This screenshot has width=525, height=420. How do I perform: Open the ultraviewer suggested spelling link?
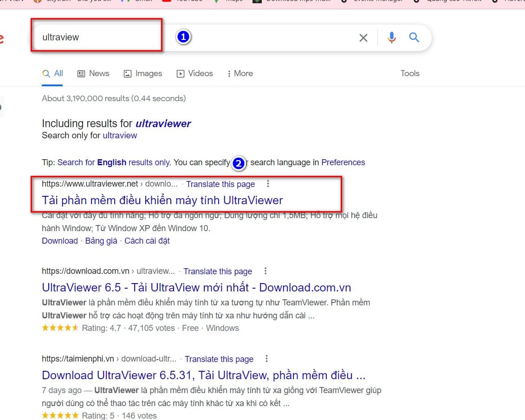(163, 123)
